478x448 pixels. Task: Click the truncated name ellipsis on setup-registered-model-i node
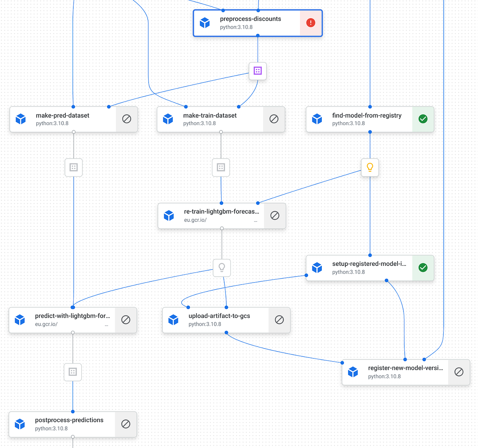pos(404,263)
